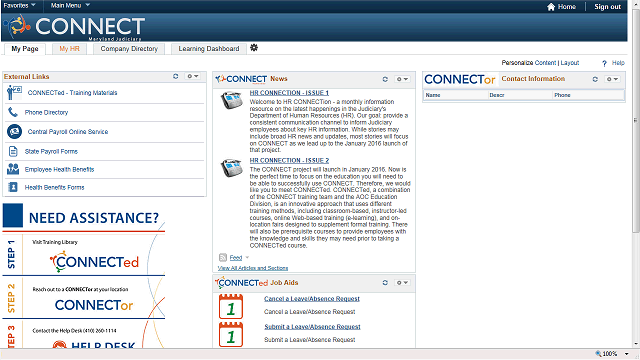Open HR CONNECTION - ISSUE 2 article
This screenshot has height=360, width=640.
289,160
